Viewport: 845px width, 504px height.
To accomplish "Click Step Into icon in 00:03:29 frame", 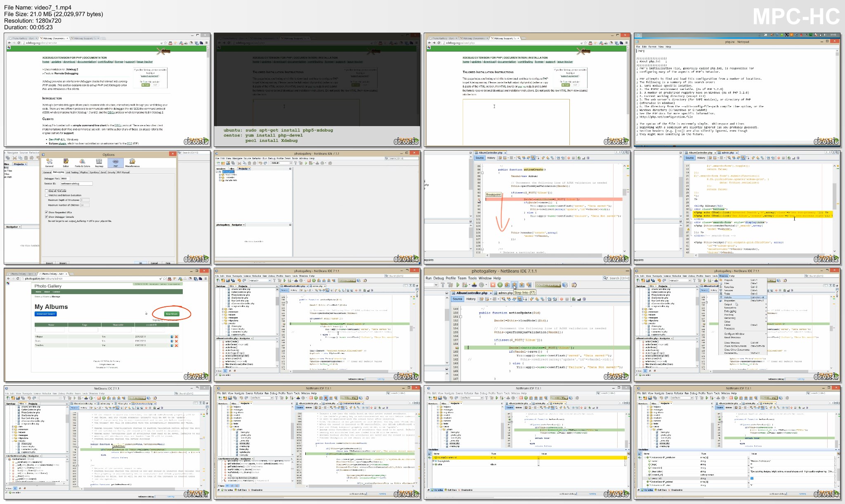I will point(515,285).
